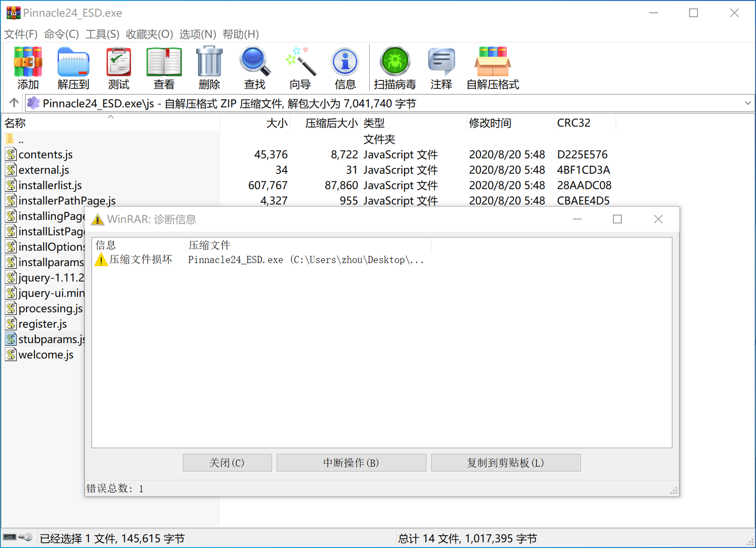Click the 中断操作(B) button
The image size is (756, 548).
click(351, 463)
